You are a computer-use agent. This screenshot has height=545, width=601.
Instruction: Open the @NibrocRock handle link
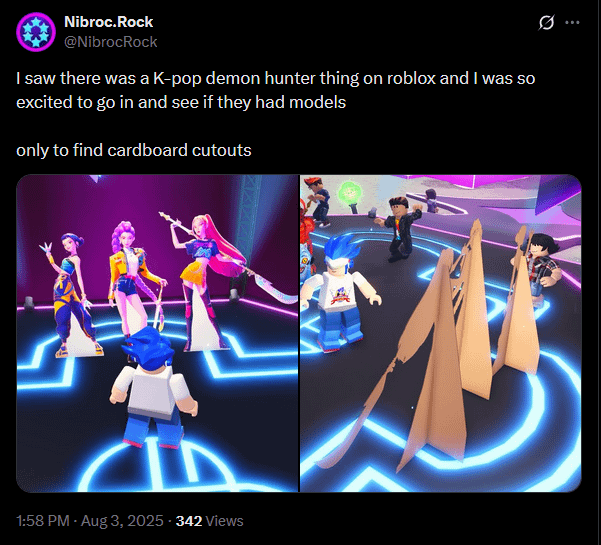(x=110, y=42)
